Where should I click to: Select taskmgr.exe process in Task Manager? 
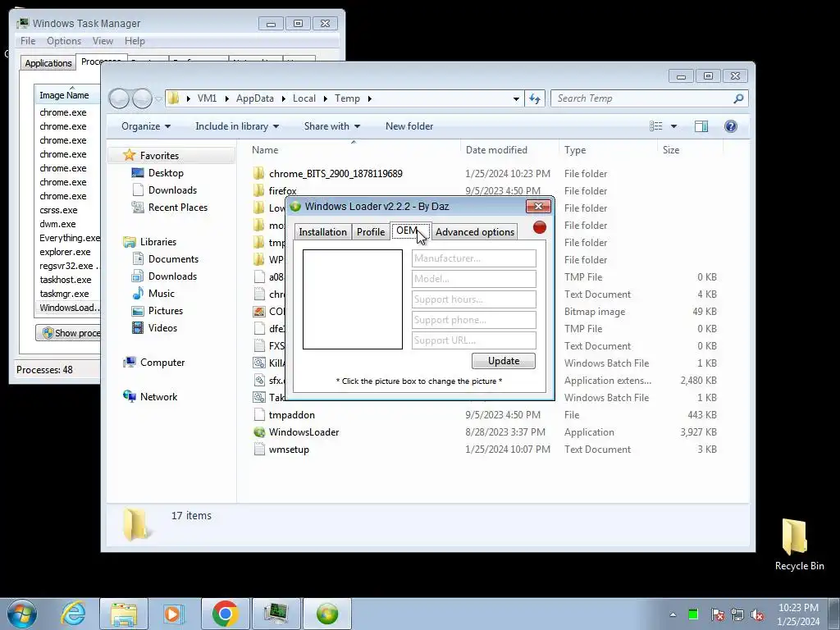tap(64, 294)
